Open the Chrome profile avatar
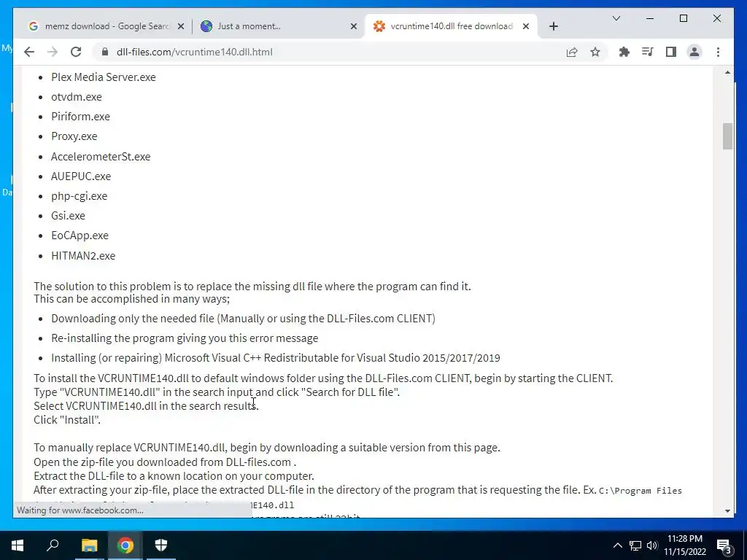This screenshot has width=747, height=560. pos(694,52)
